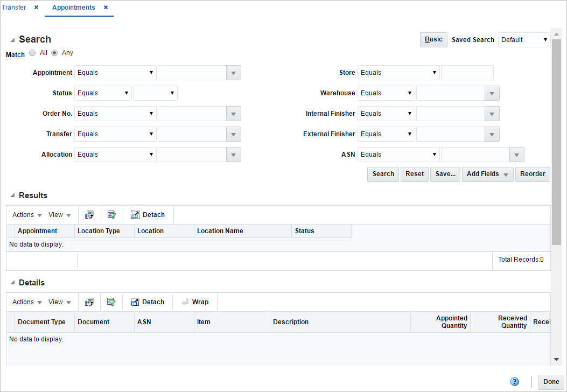This screenshot has width=567, height=392.
Task: Click the Detach icon in the Results toolbar
Action: [x=148, y=214]
